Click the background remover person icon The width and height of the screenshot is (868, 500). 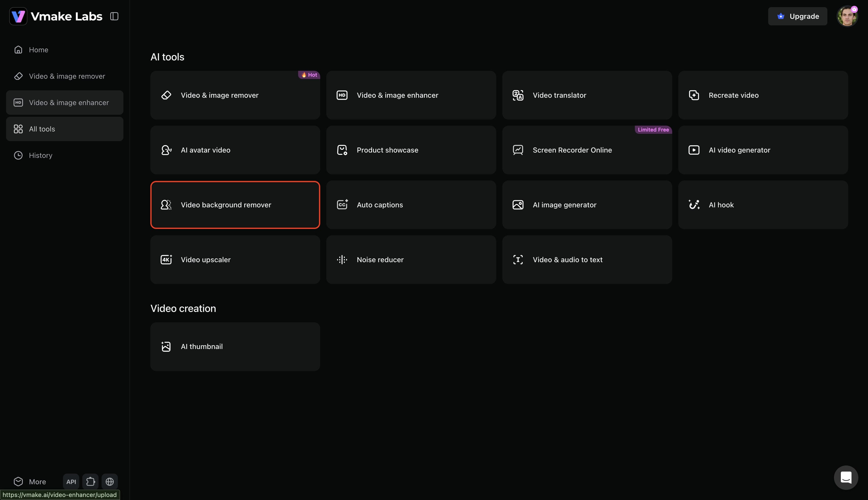pos(166,205)
